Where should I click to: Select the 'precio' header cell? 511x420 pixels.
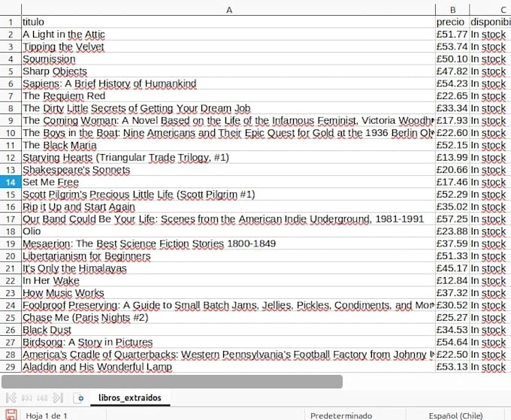452,22
